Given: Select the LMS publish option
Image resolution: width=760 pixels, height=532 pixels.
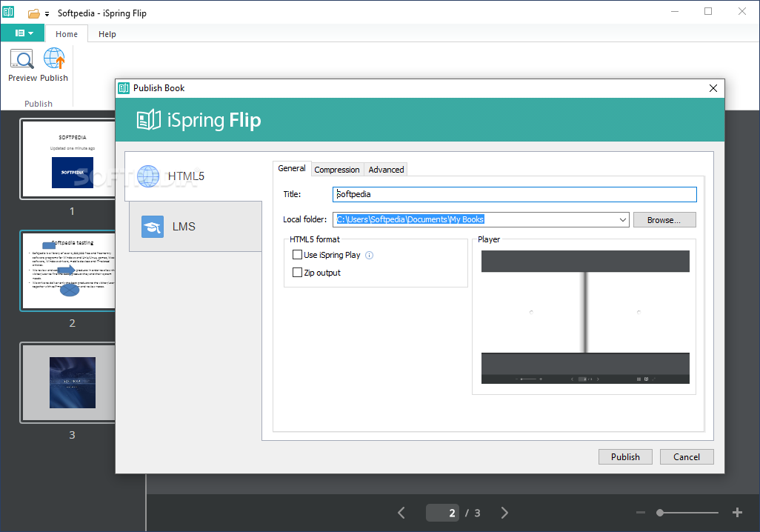Looking at the screenshot, I should (x=196, y=227).
